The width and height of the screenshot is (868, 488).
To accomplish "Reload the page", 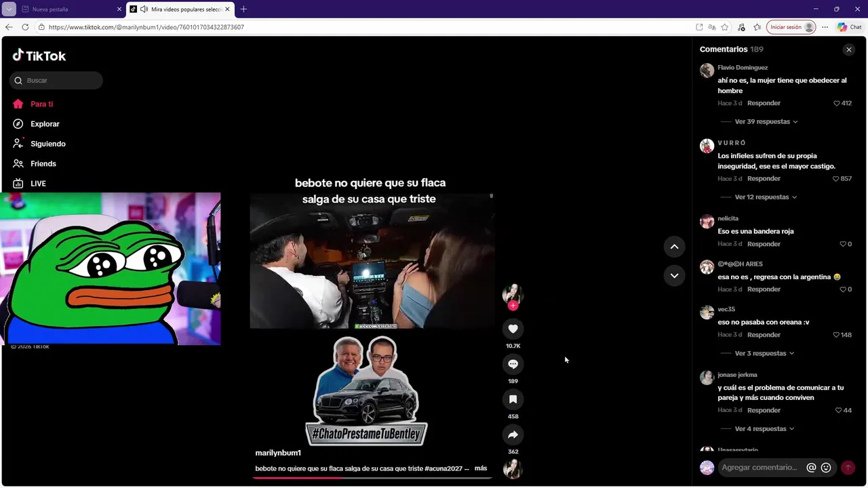I will pos(25,27).
